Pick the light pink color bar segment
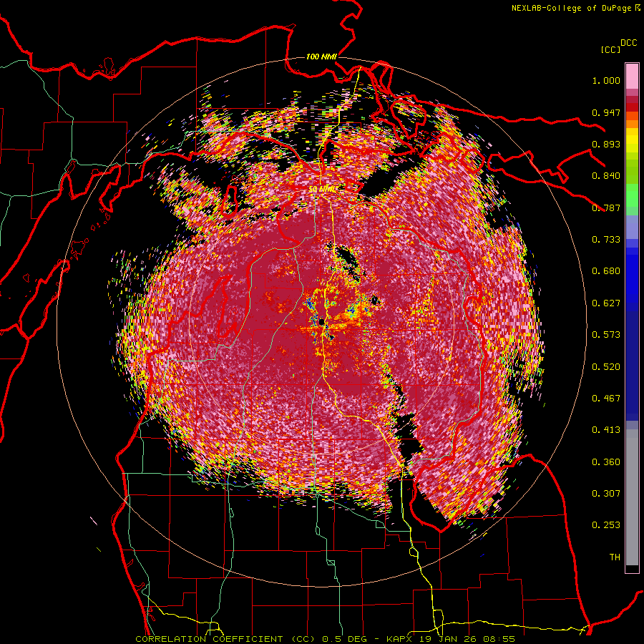644x644 pixels. pos(632,76)
